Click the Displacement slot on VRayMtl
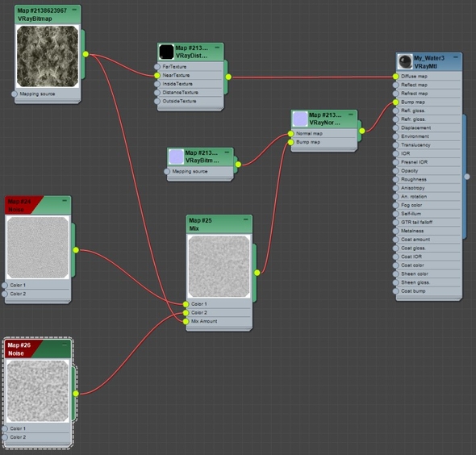The image size is (476, 455). pyautogui.click(x=428, y=127)
